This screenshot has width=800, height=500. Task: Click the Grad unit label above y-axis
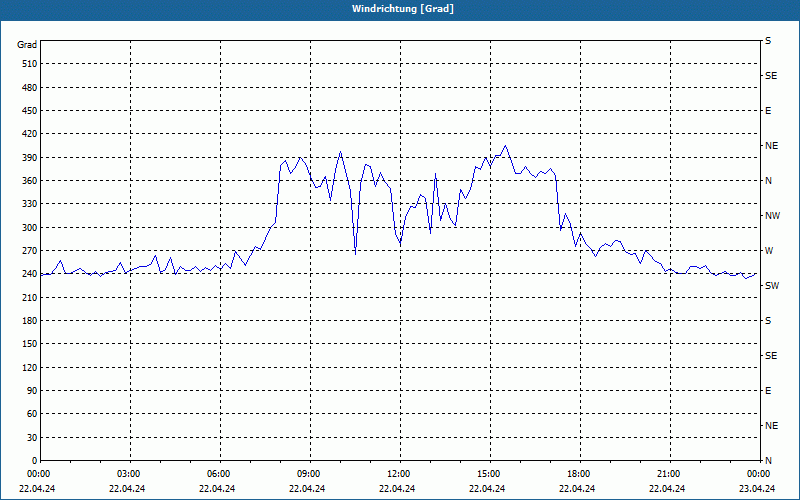(27, 45)
